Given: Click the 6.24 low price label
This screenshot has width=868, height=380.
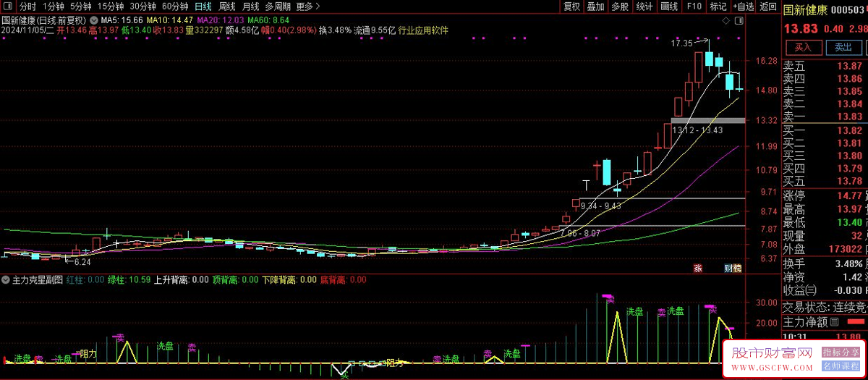Looking at the screenshot, I should pos(82,262).
